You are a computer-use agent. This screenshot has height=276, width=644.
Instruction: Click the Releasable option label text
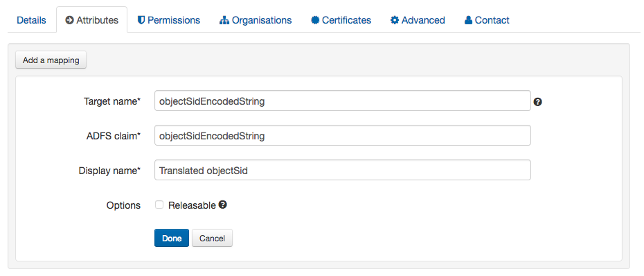pyautogui.click(x=192, y=205)
